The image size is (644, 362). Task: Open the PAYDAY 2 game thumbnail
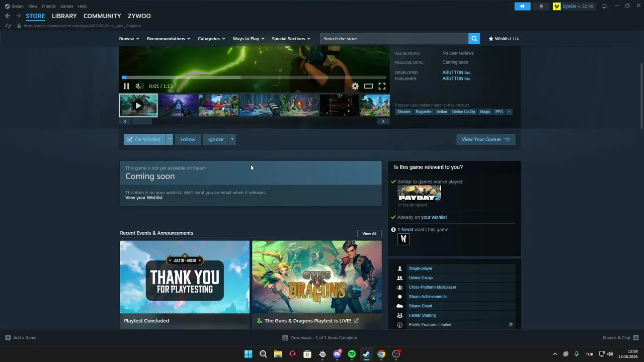pos(419,194)
